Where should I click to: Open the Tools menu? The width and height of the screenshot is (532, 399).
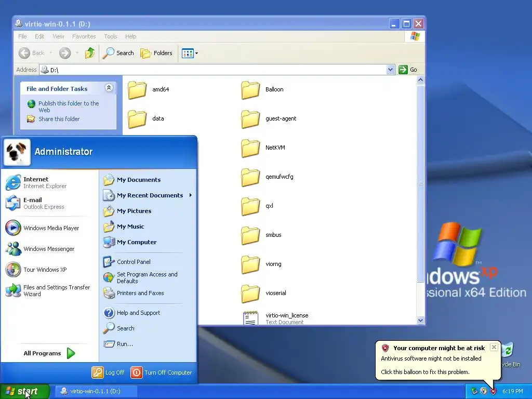110,36
